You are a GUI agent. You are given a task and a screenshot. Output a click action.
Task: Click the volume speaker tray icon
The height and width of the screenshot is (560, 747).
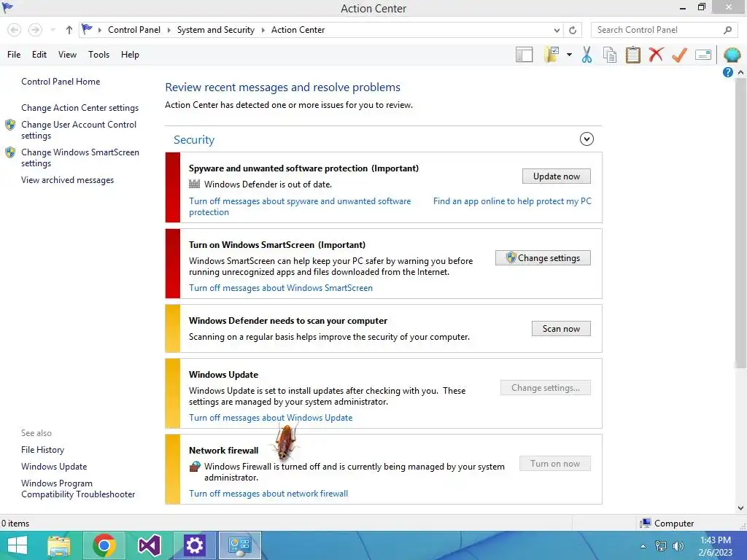[678, 546]
